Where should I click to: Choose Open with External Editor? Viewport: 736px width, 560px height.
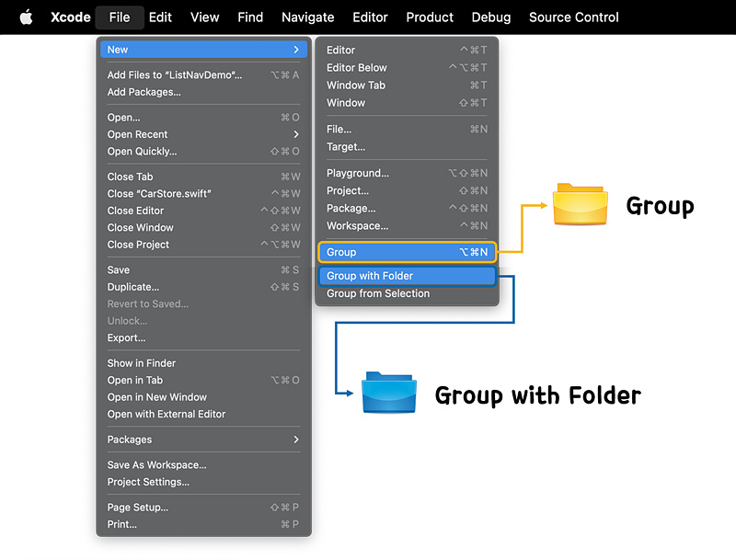point(203,414)
